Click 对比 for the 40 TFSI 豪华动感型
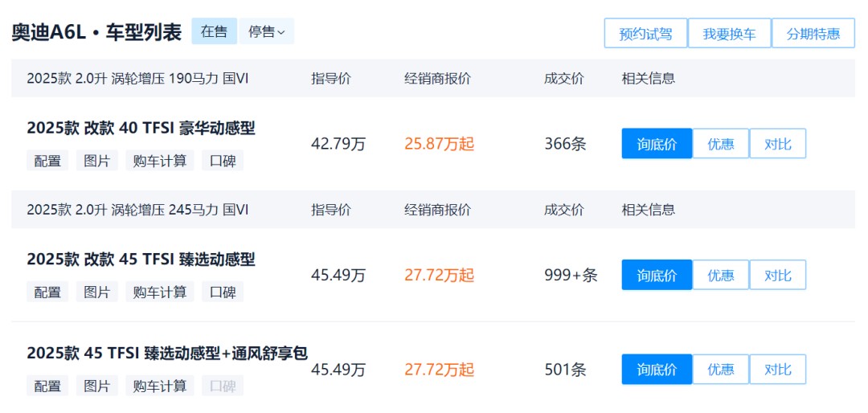Screen dimensions: 868x413 (777, 144)
